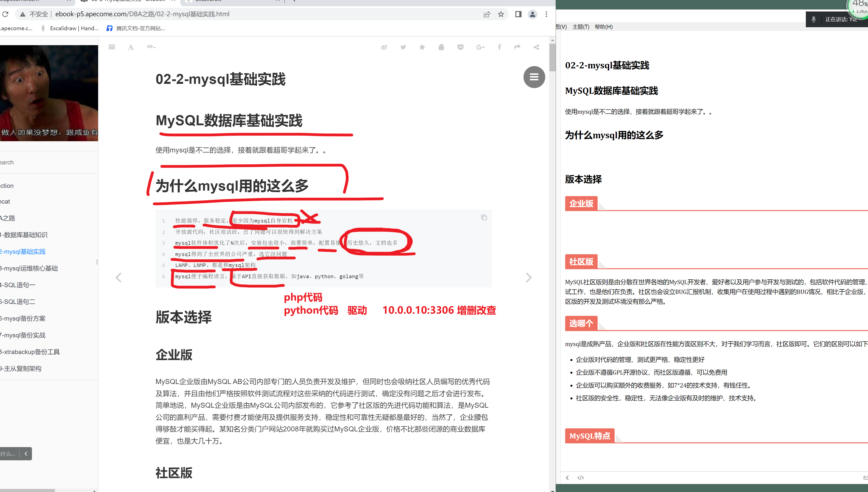Open the xtrabackup备份工具 chapter

click(30, 352)
